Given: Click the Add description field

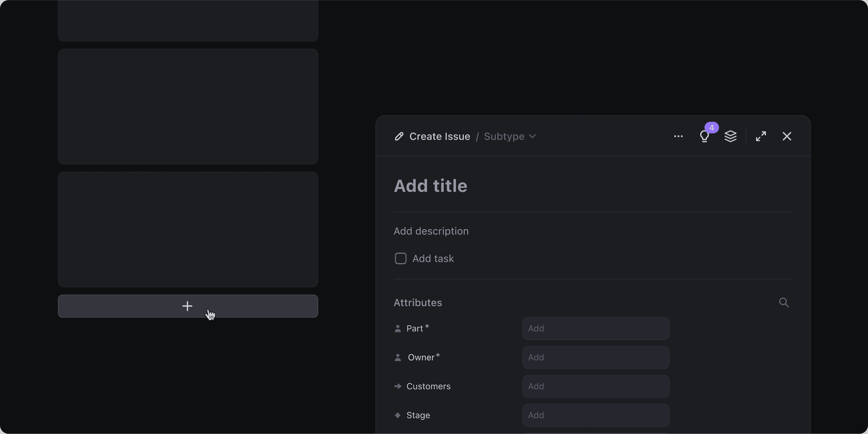Looking at the screenshot, I should coord(431,231).
